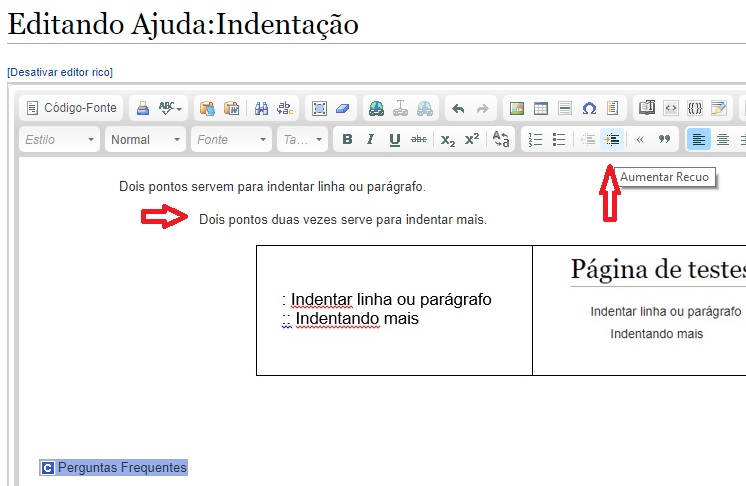
Task: Click the print icon
Action: pos(143,108)
